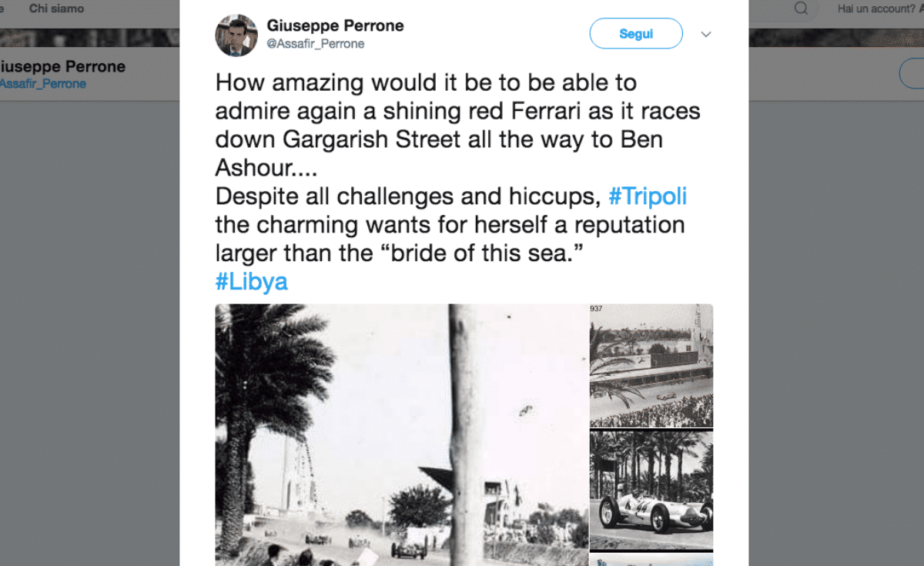The image size is (924, 566).
Task: Click the background @Assafir_Perrone profile handle
Action: click(x=43, y=84)
